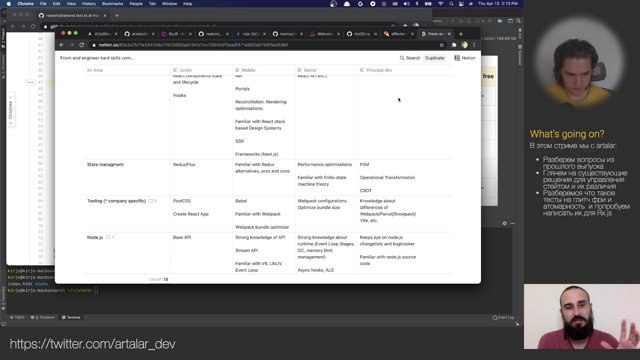Click the twitter.com/artalar_dev link
Image resolution: width=640 pixels, height=360 pixels.
[92, 344]
